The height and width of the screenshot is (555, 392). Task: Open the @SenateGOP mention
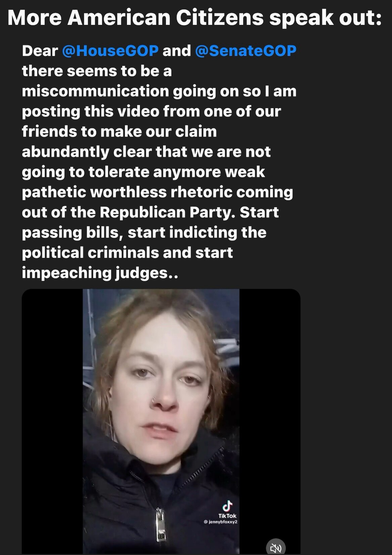pyautogui.click(x=246, y=51)
